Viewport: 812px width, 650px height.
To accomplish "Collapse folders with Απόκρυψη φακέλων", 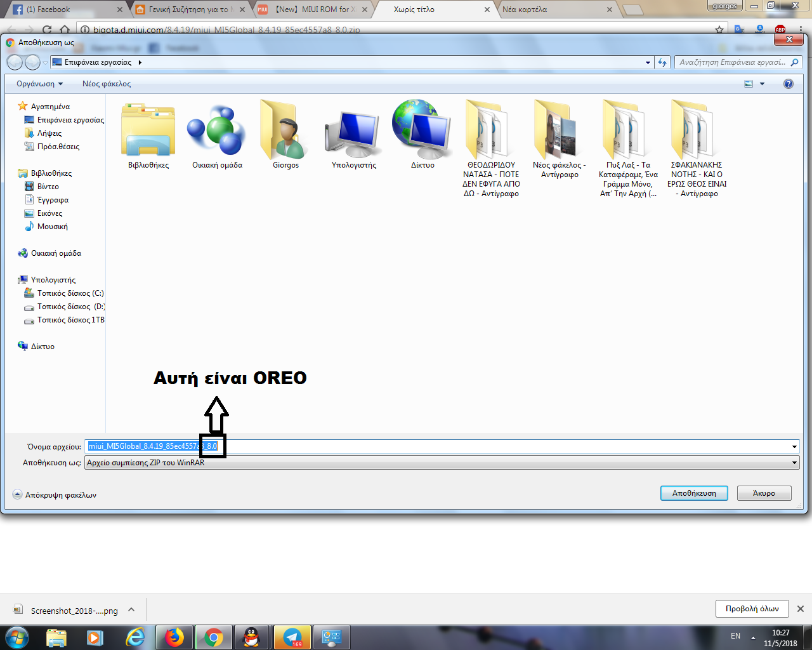I will click(x=55, y=495).
